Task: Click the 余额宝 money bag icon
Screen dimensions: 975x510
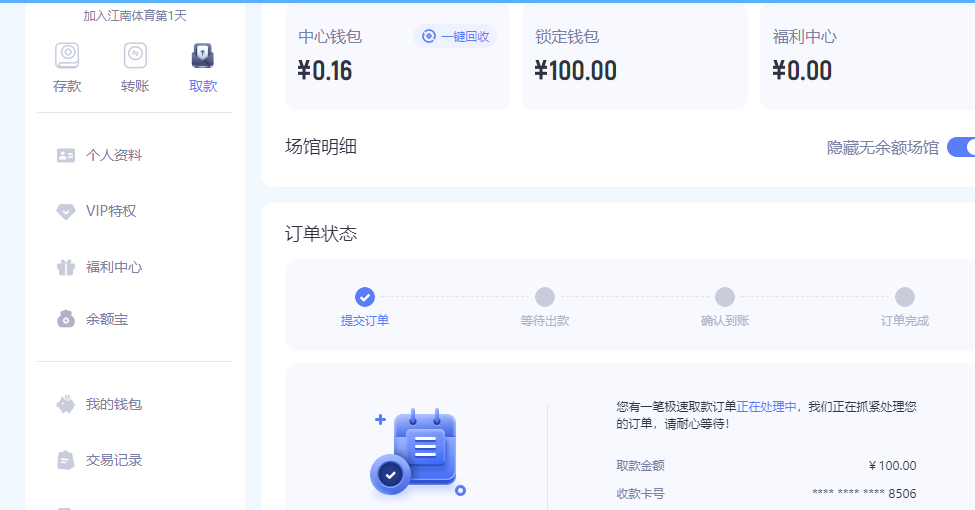Action: [x=66, y=319]
